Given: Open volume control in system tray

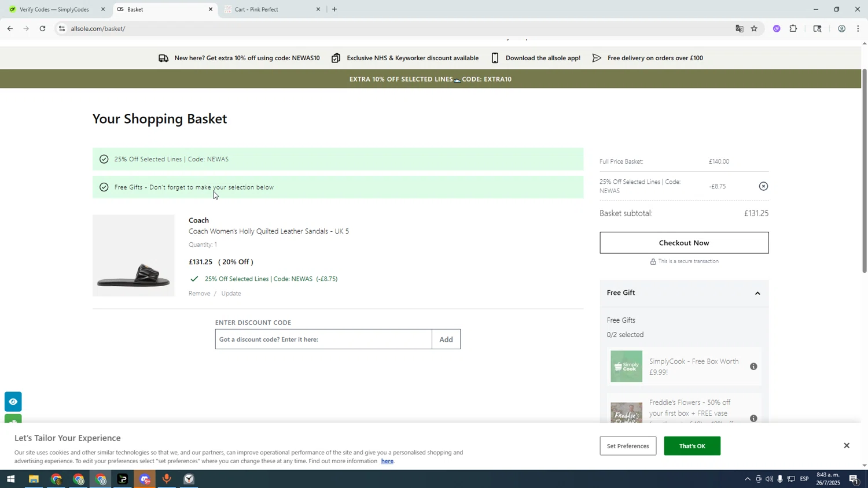Looking at the screenshot, I should 769,479.
